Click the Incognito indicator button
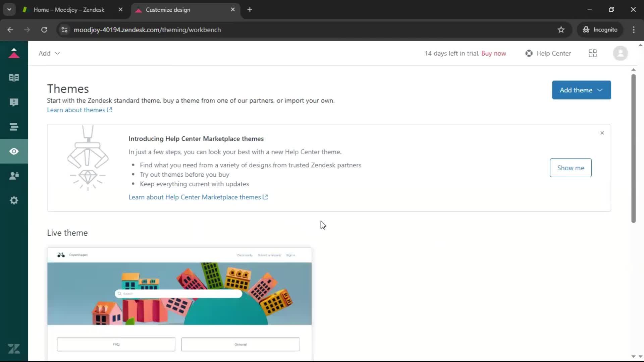Screen dimensions: 644x362 (600, 30)
